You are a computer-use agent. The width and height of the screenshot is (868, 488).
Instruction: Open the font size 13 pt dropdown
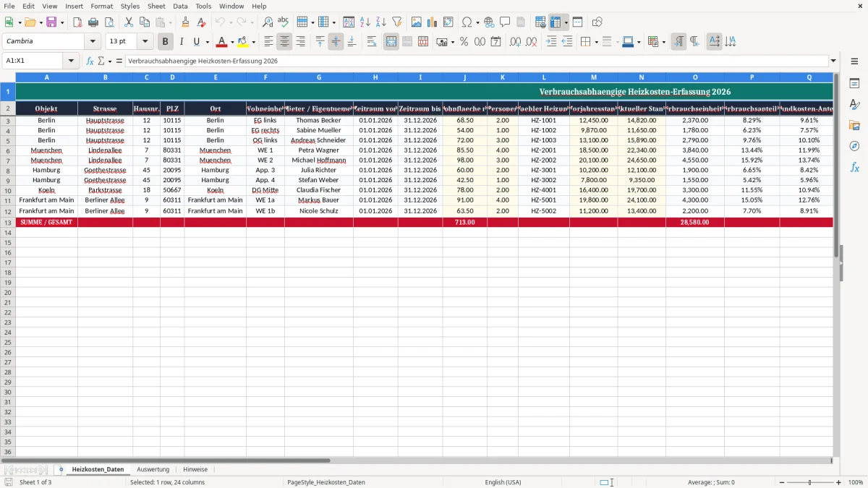(x=145, y=42)
